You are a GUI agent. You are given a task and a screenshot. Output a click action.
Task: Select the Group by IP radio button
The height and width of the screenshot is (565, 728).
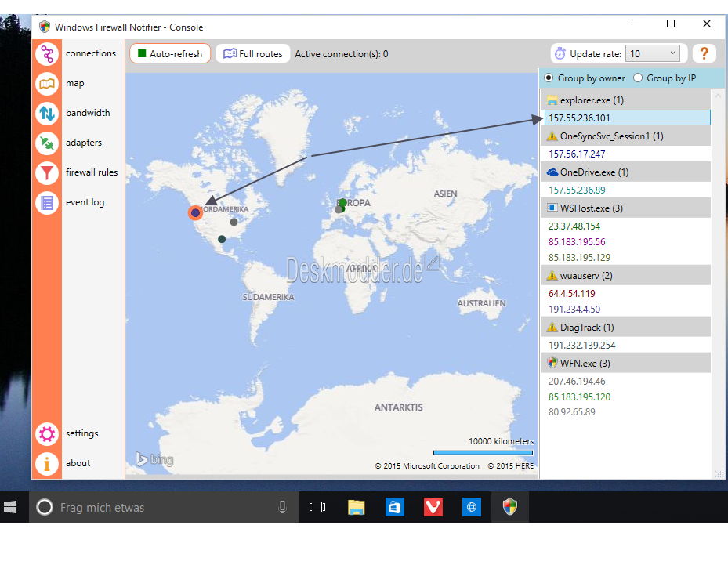(638, 78)
